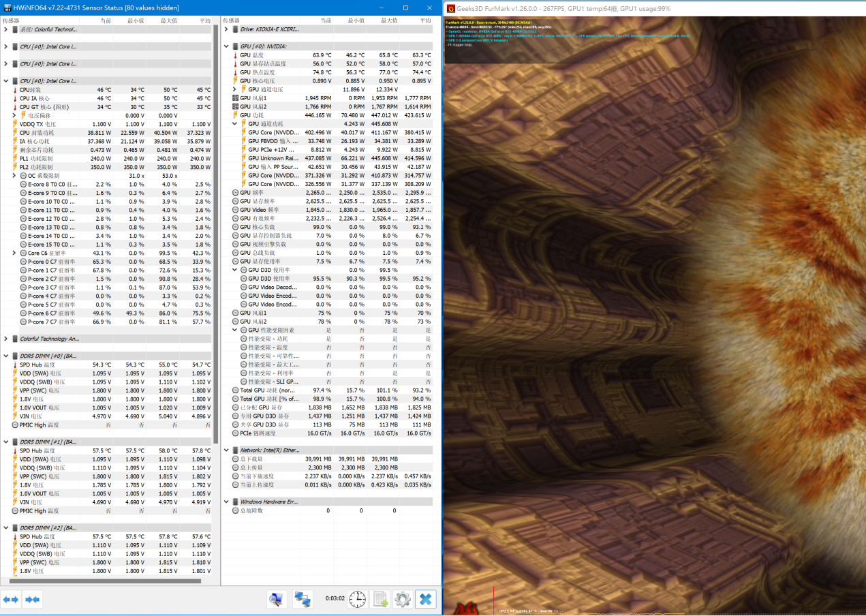Click the 平均 column header in right pane
The width and height of the screenshot is (866, 616).
pos(424,20)
